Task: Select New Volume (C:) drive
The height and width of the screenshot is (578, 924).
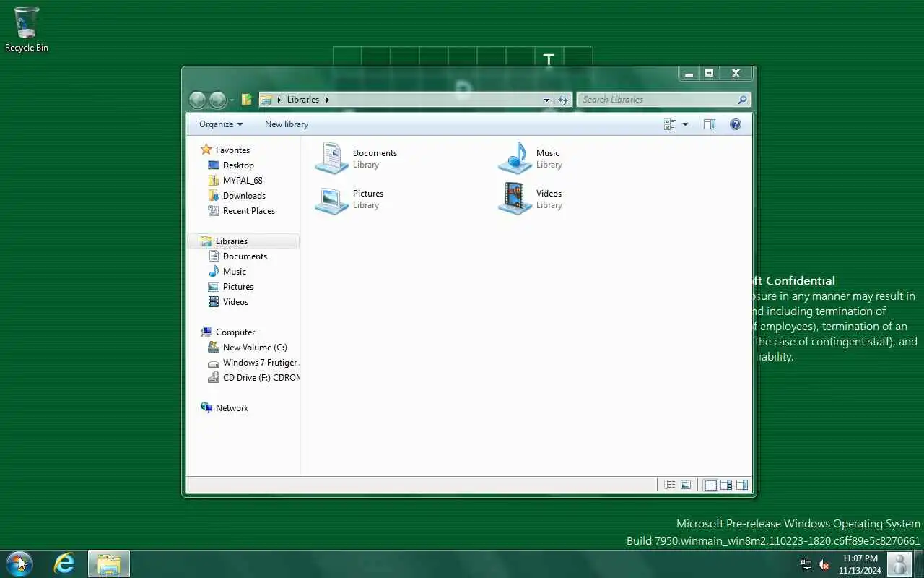Action: coord(248,347)
